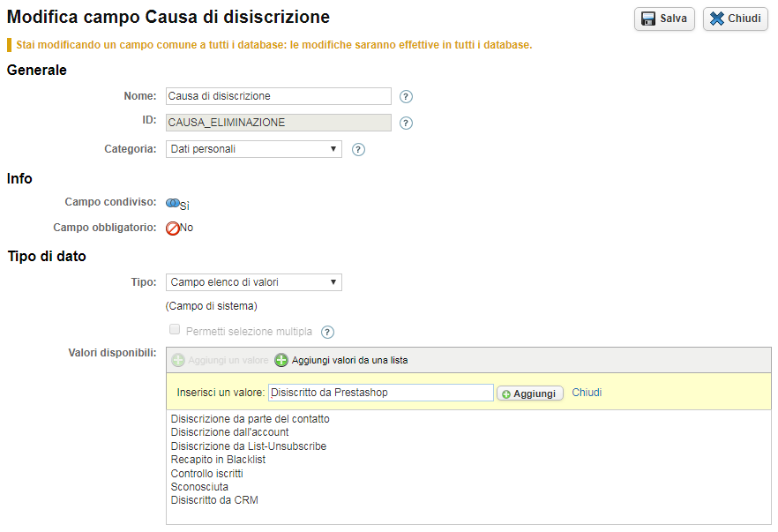The image size is (778, 532).
Task: Select Recapito in Blacklist from the list
Action: click(218, 460)
